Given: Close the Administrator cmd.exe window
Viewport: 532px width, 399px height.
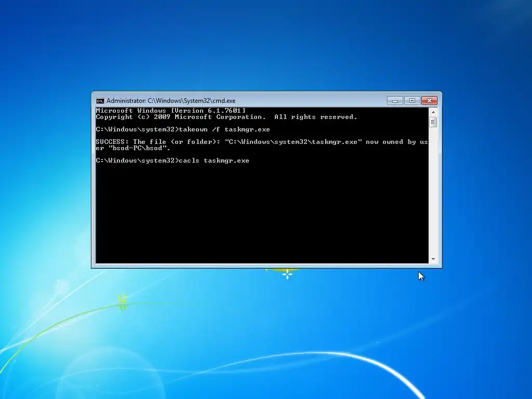Looking at the screenshot, I should coord(429,101).
